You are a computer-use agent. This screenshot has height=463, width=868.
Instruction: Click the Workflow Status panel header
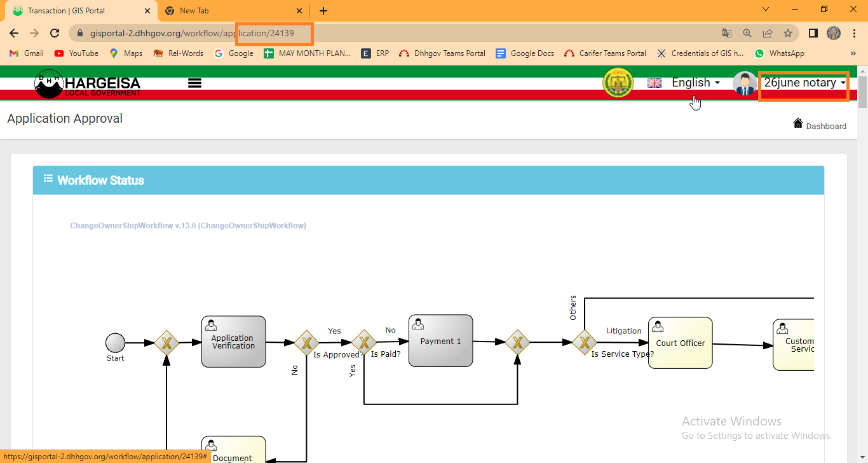(428, 180)
